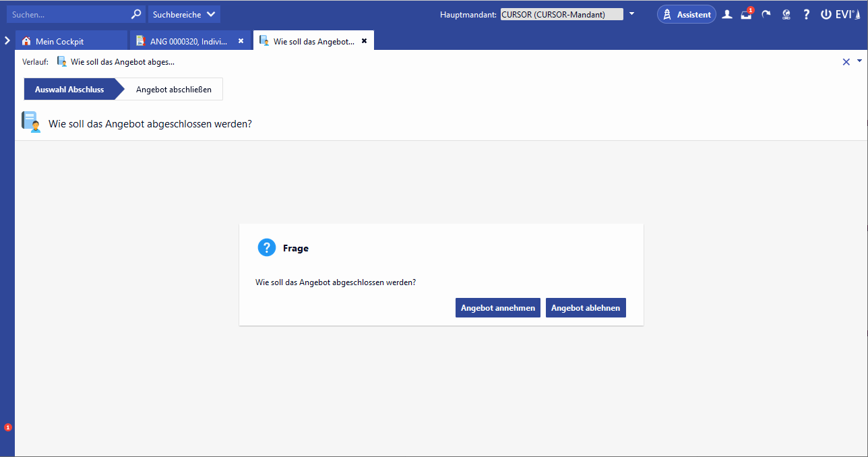
Task: Click Angebot ablehnen button
Action: [x=586, y=308]
